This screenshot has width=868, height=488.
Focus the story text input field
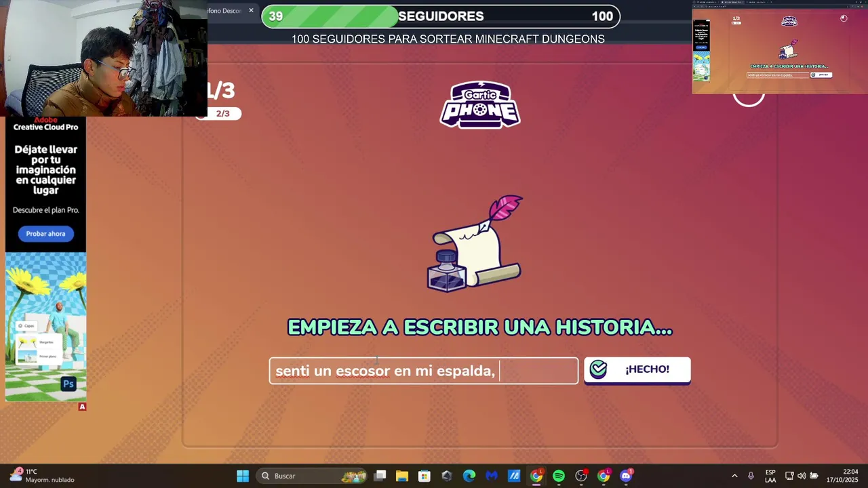[424, 371]
